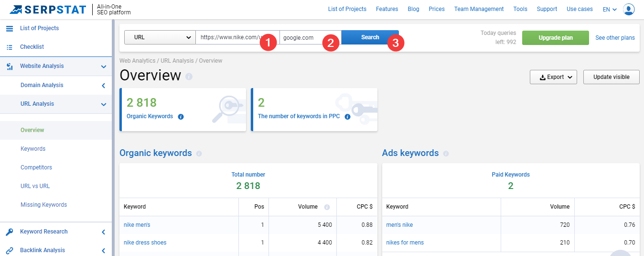Open Prices in top navigation
Screen dimensions: 644x256
pos(437,9)
